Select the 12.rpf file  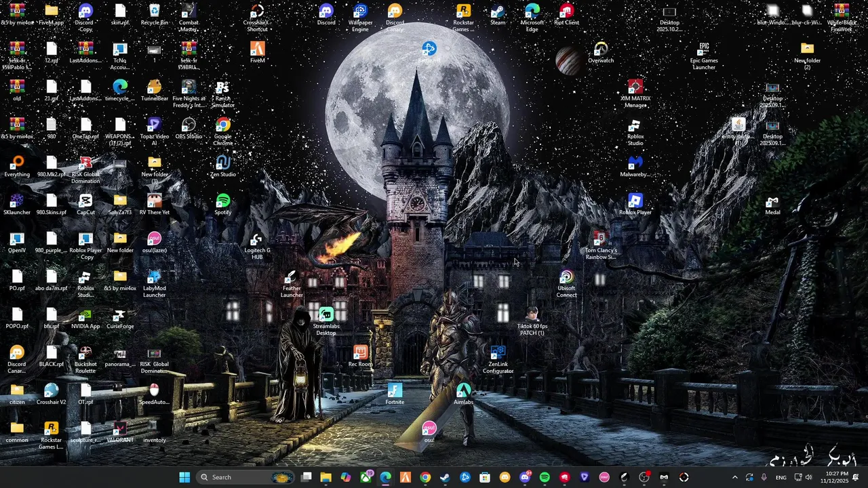tap(52, 53)
